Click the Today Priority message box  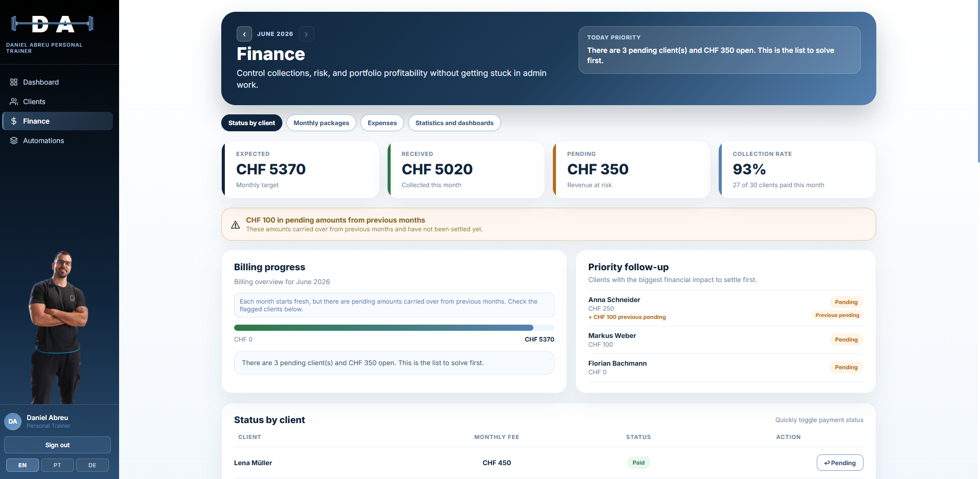coord(720,50)
